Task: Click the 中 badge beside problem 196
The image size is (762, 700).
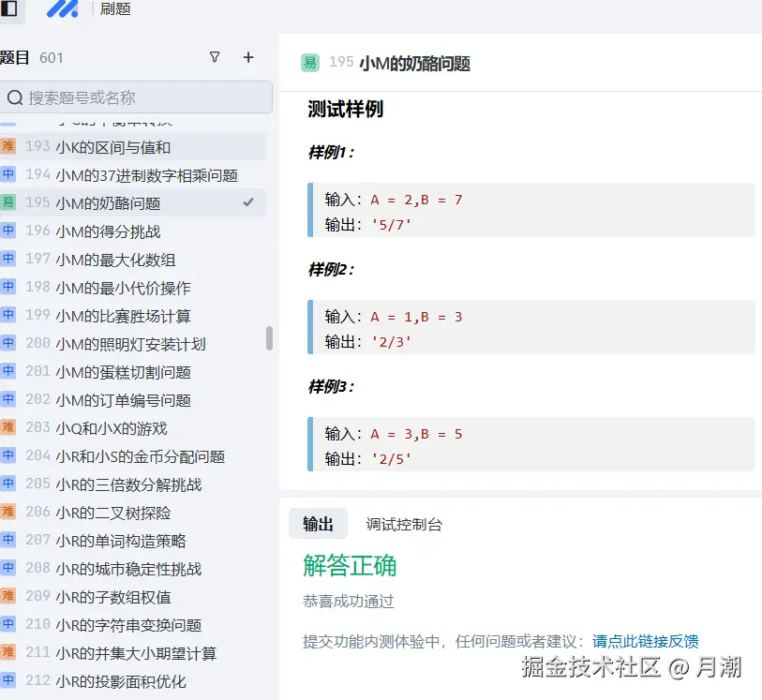Action: (9, 231)
